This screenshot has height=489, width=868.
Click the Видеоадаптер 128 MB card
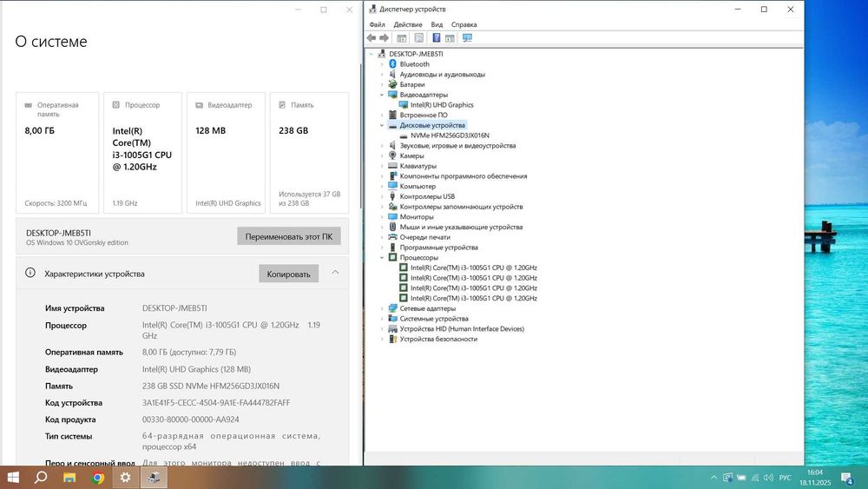pyautogui.click(x=226, y=153)
